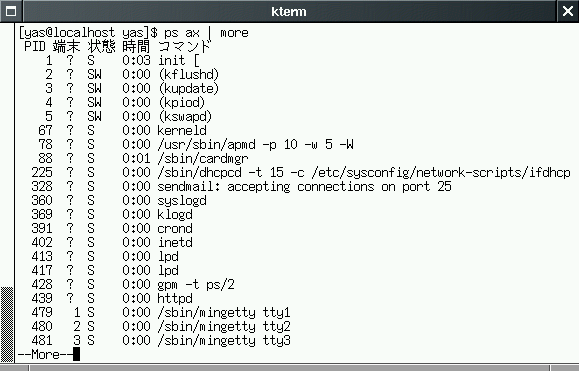Click the mingetty tty3 line
The height and width of the screenshot is (371, 579).
[x=154, y=340]
